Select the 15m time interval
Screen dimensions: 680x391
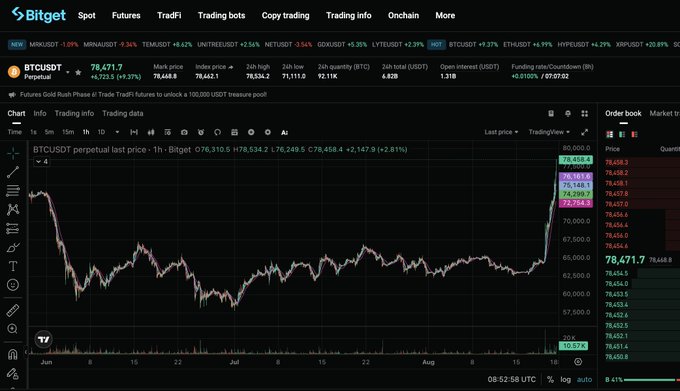[68, 132]
